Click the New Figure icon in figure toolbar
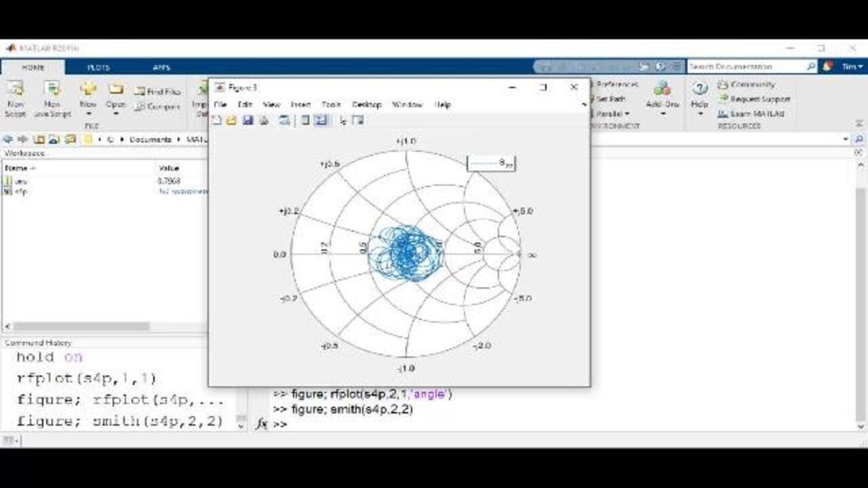This screenshot has width=868, height=488. coord(216,120)
